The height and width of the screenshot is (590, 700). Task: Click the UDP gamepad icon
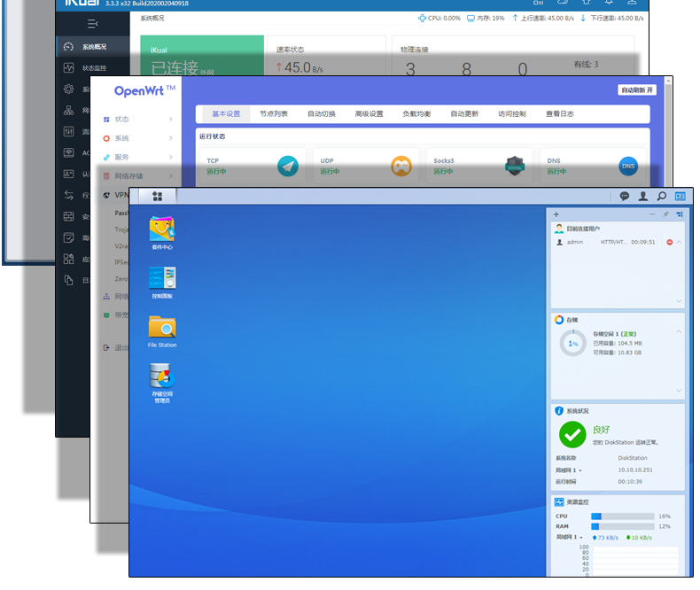(401, 167)
